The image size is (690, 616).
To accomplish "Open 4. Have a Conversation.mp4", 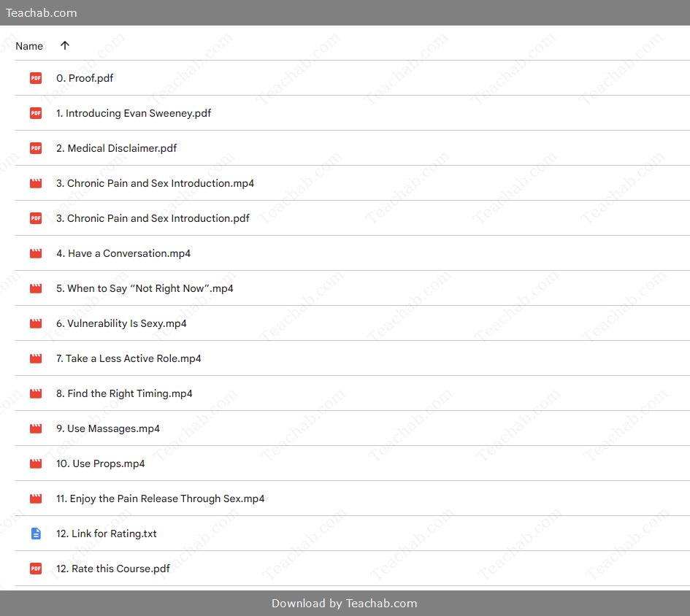I will click(x=123, y=253).
